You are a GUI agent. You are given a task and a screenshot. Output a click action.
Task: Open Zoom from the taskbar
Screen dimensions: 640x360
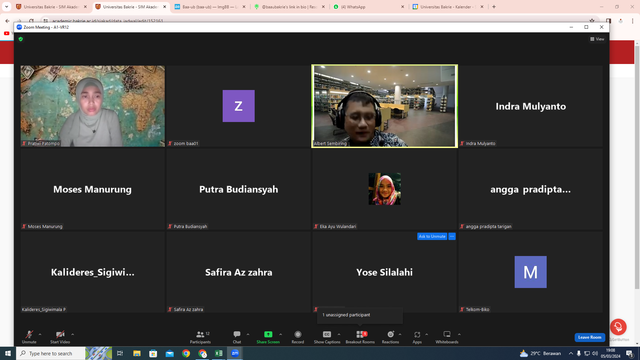(x=235, y=353)
